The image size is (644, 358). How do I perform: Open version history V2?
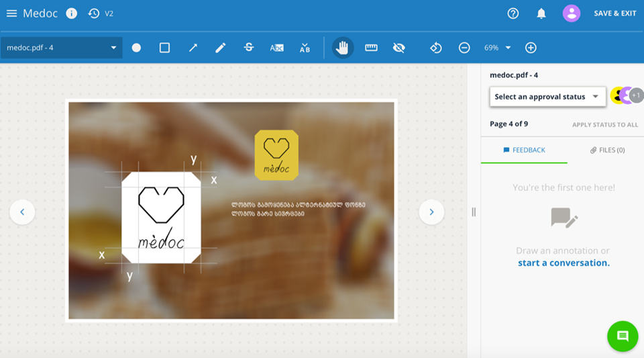tap(101, 13)
